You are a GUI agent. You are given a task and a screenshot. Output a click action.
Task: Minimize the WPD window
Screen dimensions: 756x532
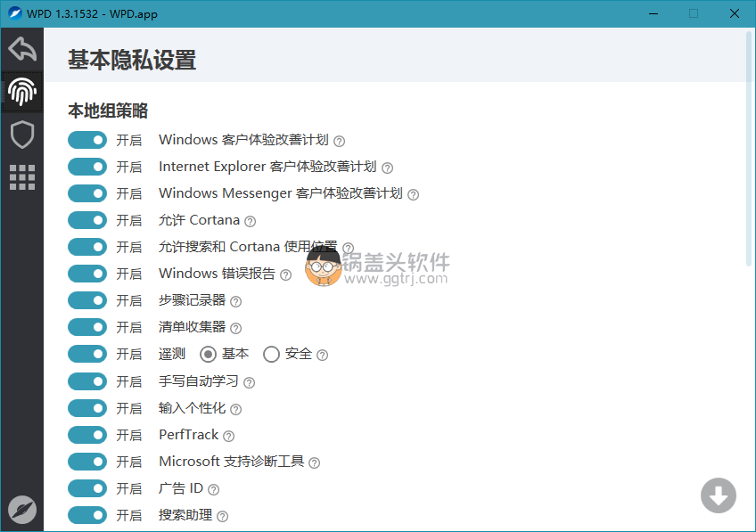click(653, 13)
